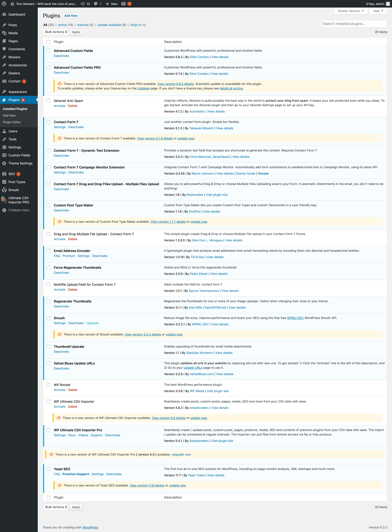Screen dimensions: 392x532
Task: Click the WordPress logo in admin bar
Action: point(4,4)
